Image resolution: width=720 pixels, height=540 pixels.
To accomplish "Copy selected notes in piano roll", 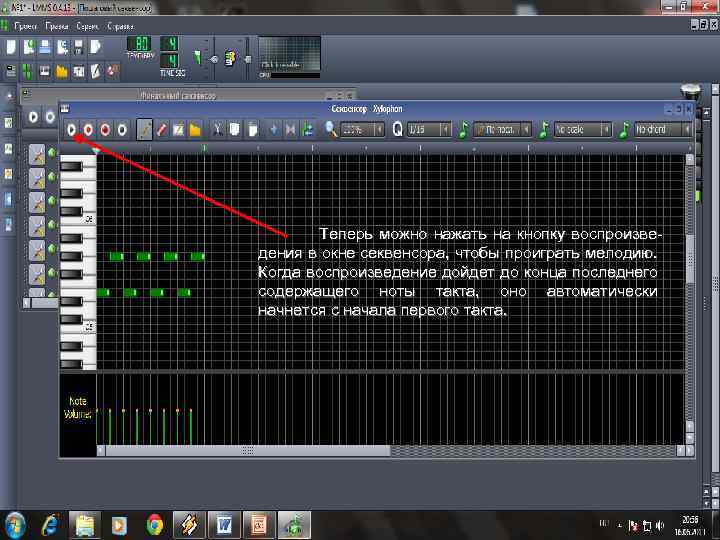I will tap(235, 130).
